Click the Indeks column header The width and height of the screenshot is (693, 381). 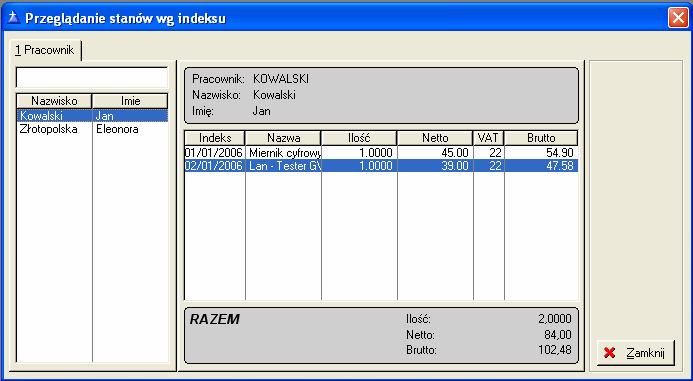point(215,137)
